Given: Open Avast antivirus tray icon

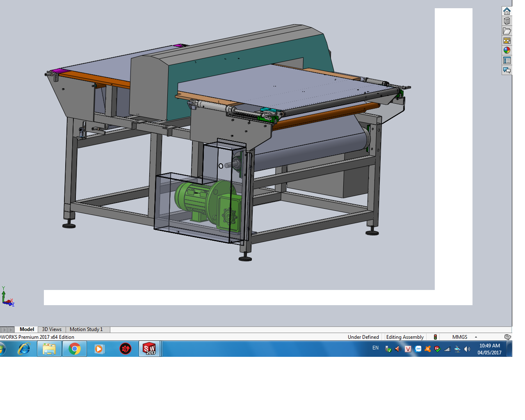Looking at the screenshot, I should pyautogui.click(x=428, y=349).
